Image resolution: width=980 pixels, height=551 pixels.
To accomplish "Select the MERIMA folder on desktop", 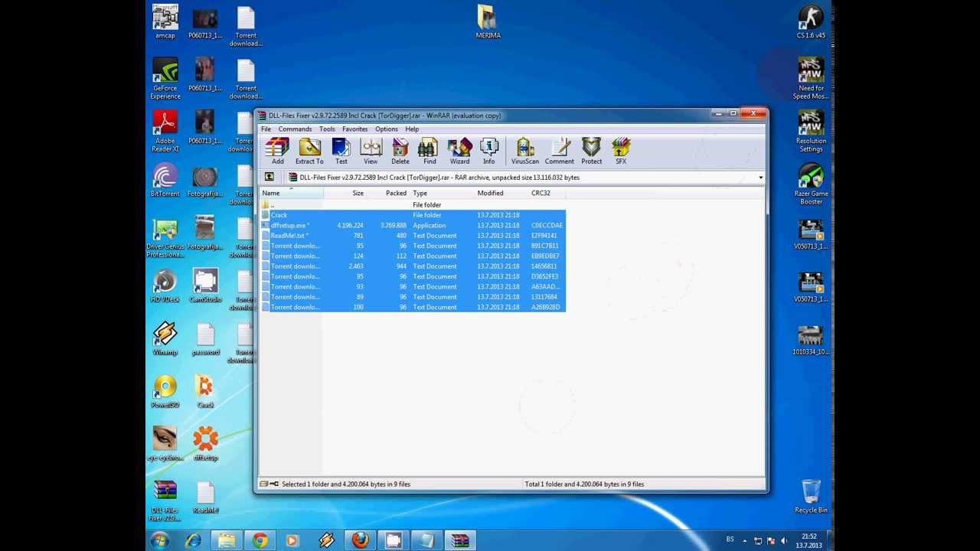I will (488, 22).
